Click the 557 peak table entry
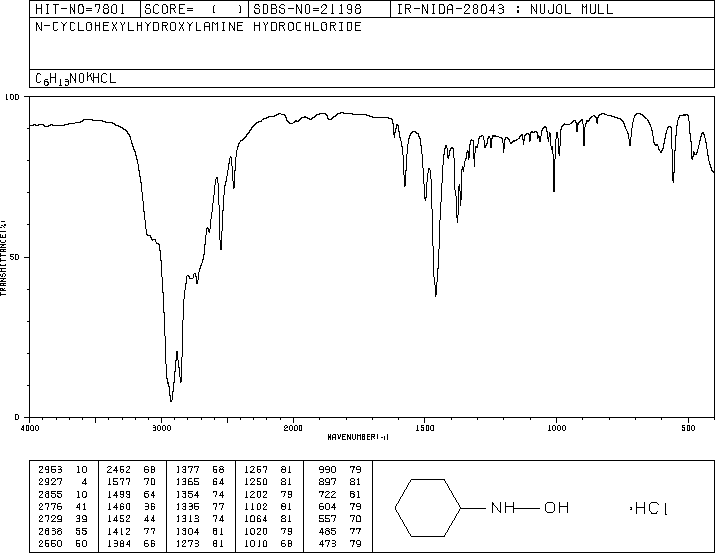715x553 pixels. (340, 519)
